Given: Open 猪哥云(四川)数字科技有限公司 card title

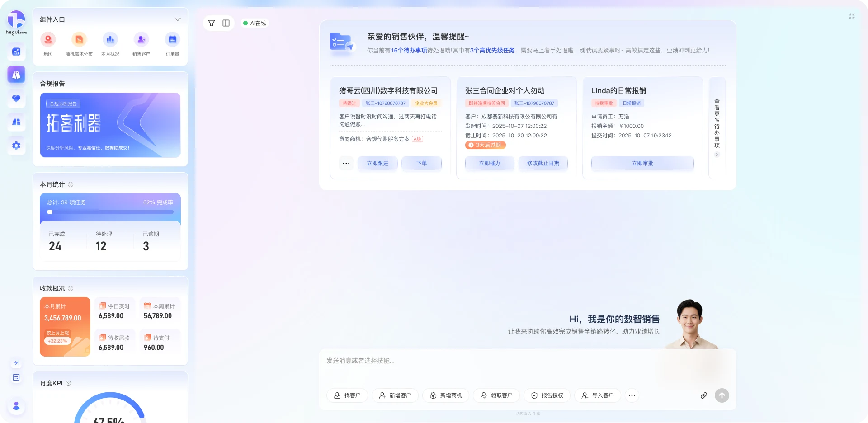Looking at the screenshot, I should click(x=388, y=91).
